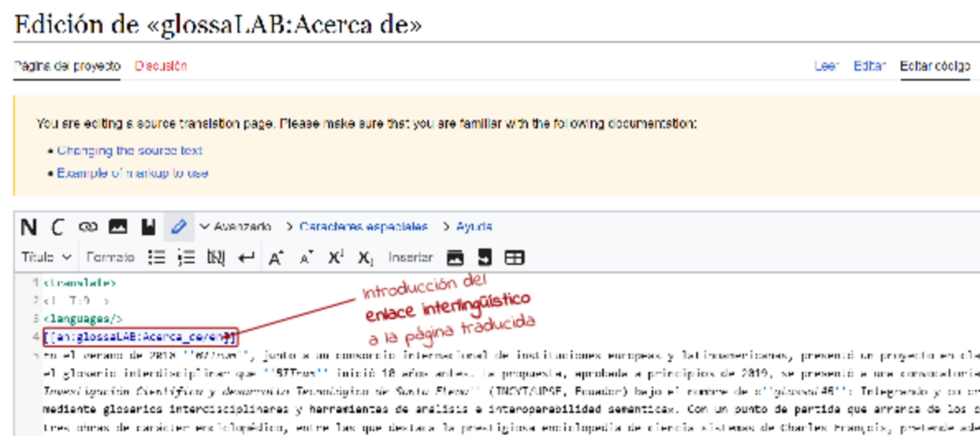Viewport: 980px width, 436px height.
Task: Click the embedded image icon in top toolbar
Action: tap(118, 227)
